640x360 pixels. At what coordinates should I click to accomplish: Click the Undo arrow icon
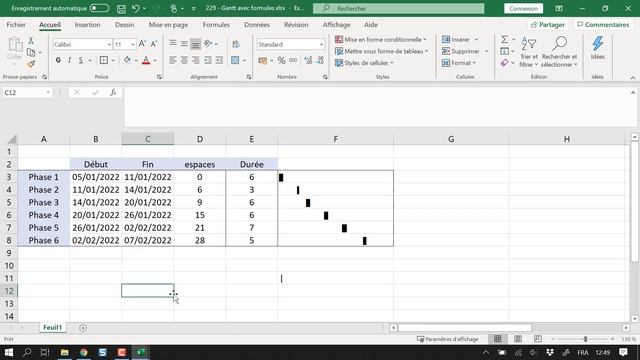click(x=136, y=8)
